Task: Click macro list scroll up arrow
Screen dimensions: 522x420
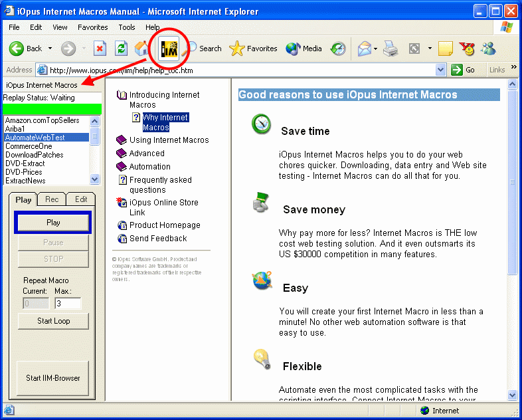Action: [x=94, y=121]
